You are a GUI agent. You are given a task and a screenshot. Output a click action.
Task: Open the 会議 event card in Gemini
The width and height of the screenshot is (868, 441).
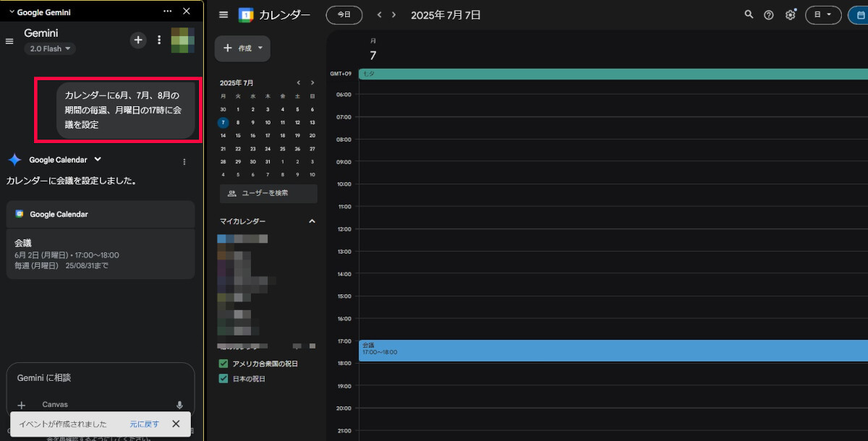(101, 254)
